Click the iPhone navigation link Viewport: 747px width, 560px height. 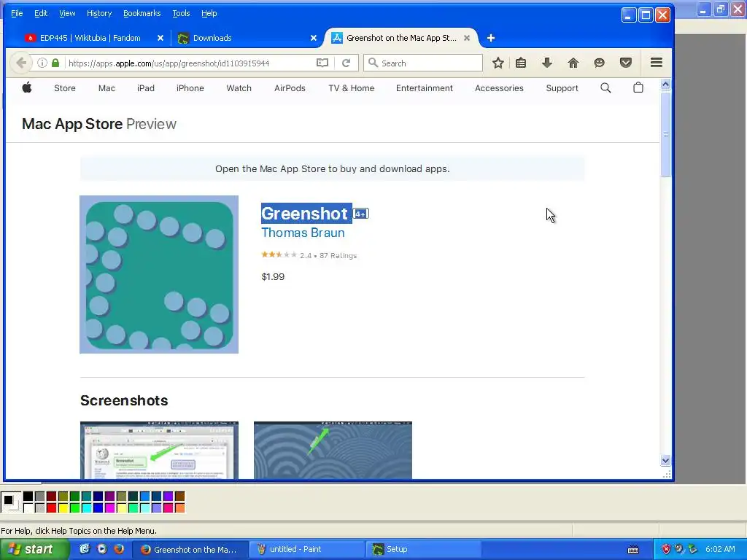[190, 88]
